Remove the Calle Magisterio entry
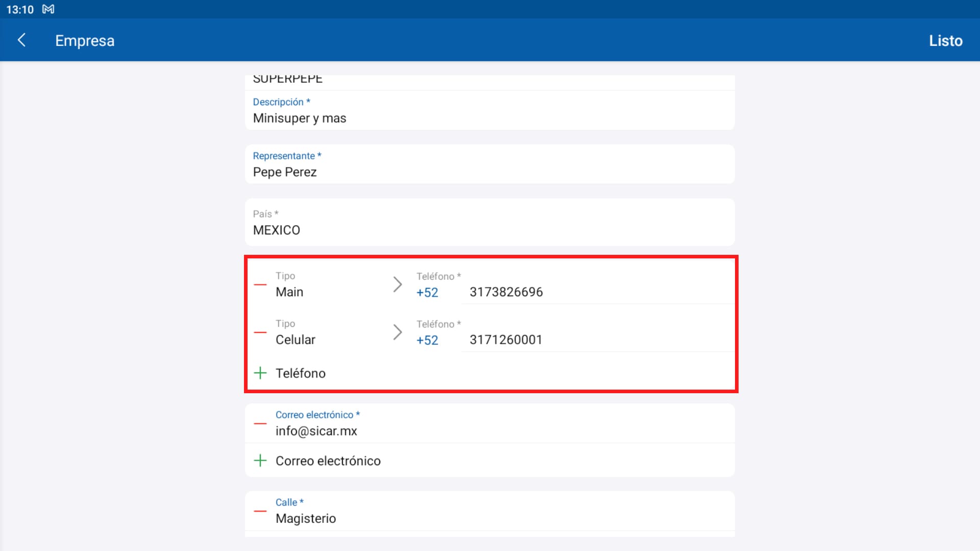 (x=260, y=511)
